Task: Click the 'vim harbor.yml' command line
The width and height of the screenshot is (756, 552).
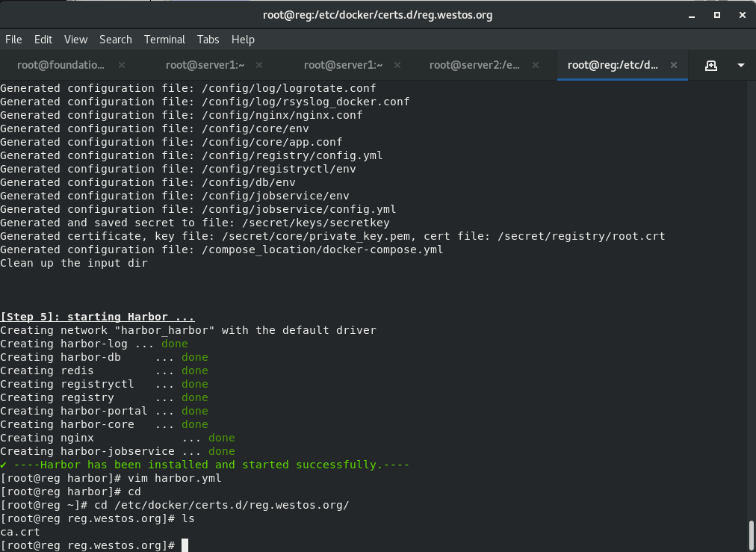Action: click(x=111, y=478)
